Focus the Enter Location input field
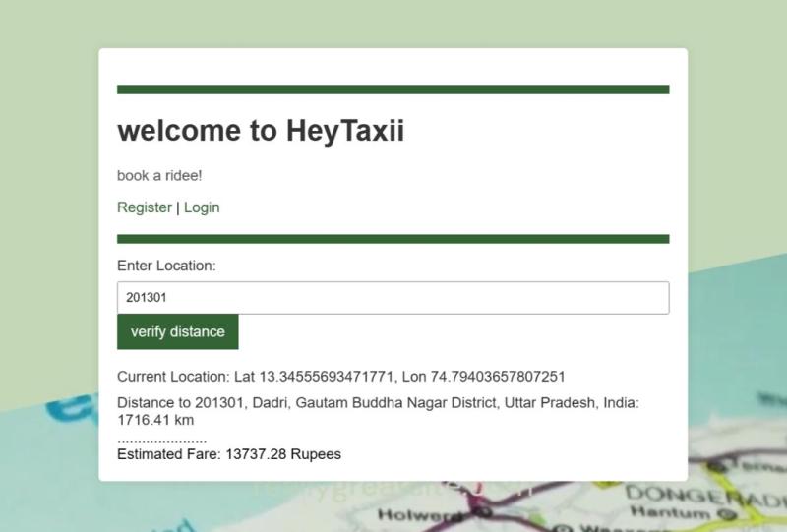This screenshot has width=787, height=532. (x=393, y=298)
